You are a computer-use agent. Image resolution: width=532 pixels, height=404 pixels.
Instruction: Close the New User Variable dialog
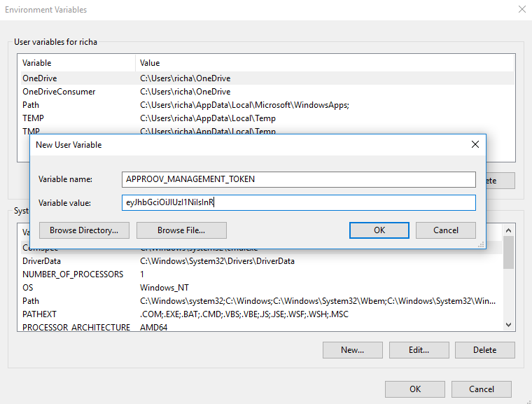475,144
